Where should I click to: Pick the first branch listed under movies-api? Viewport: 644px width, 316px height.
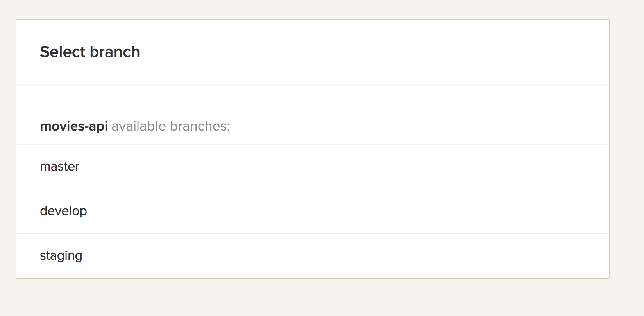point(313,167)
